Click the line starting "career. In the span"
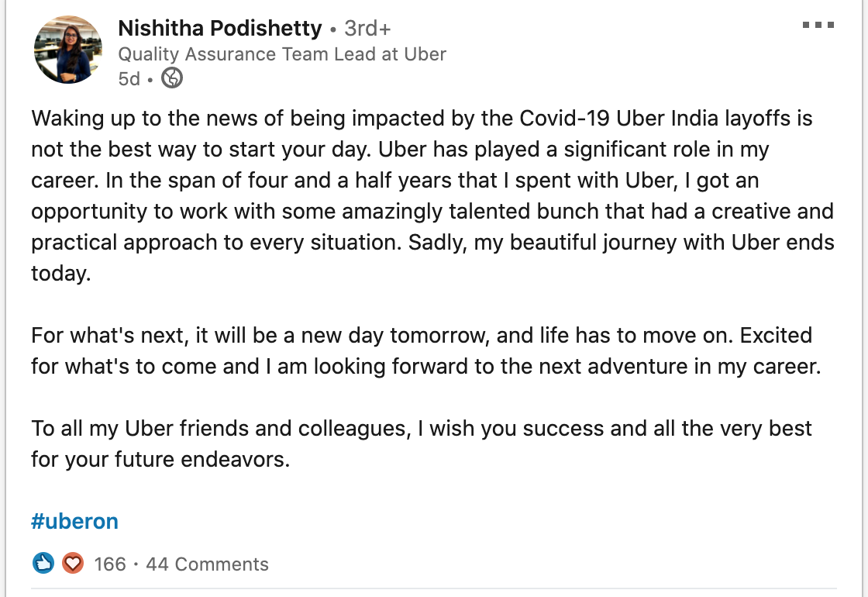Screen dimensions: 868x597 (x=394, y=181)
